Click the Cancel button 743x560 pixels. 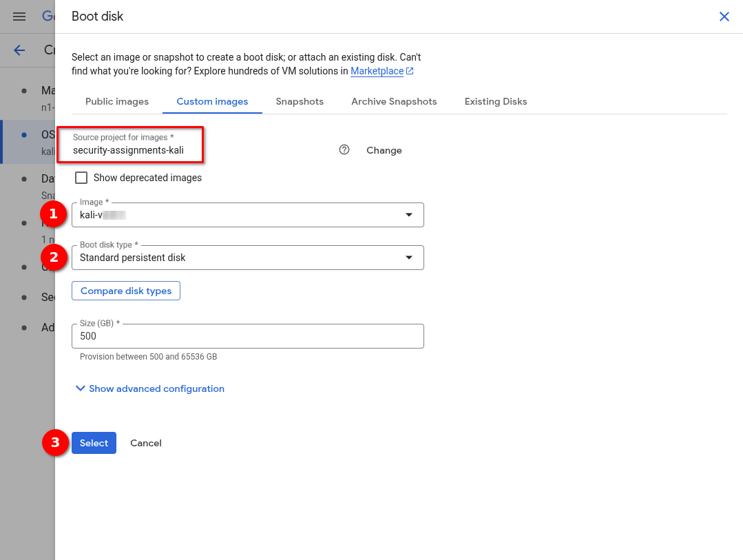[x=146, y=443]
